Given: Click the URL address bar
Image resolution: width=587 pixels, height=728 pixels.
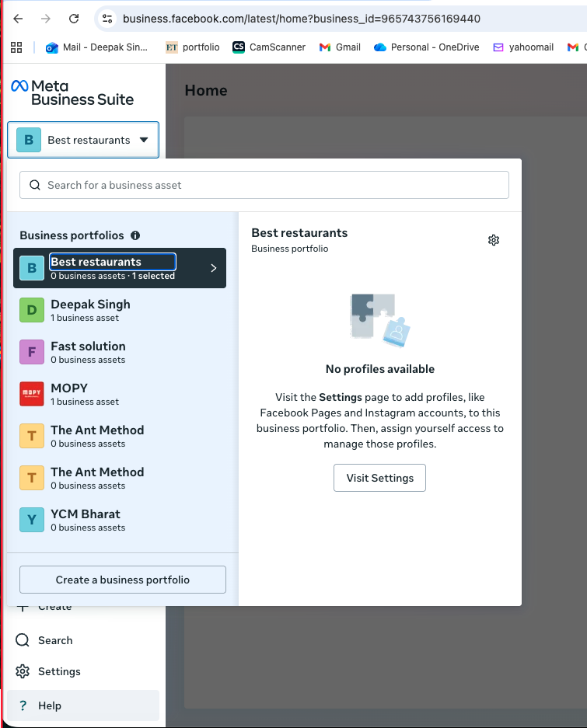Looking at the screenshot, I should pos(302,19).
